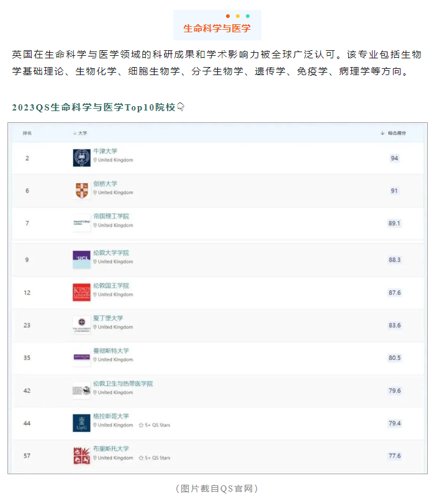Image resolution: width=434 pixels, height=504 pixels.
Task: Open the 伦敦卫生与热带医学院 link
Action: [123, 384]
